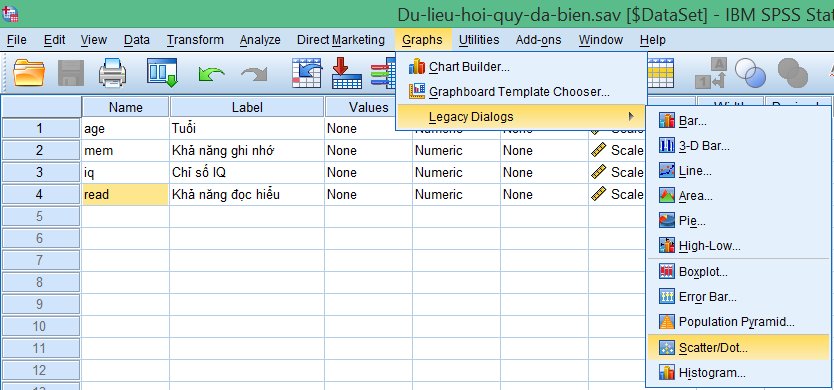Click the Label column header
834x390 pixels.
tap(247, 107)
